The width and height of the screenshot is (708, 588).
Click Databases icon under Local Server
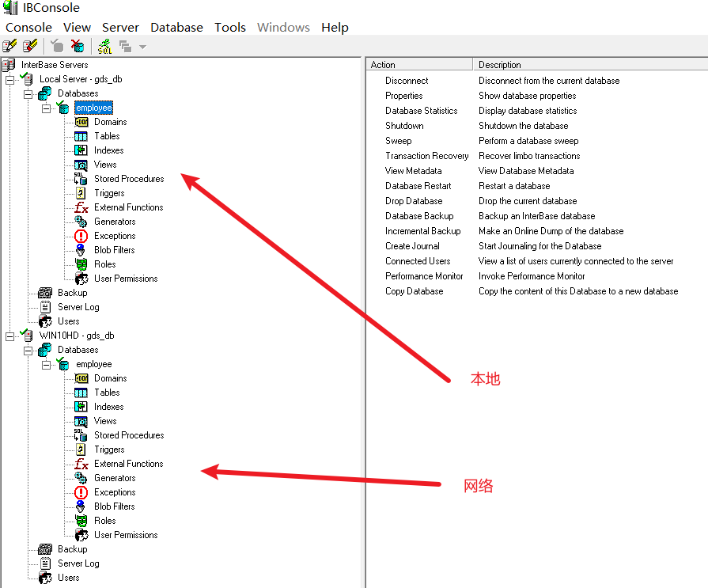(45, 93)
